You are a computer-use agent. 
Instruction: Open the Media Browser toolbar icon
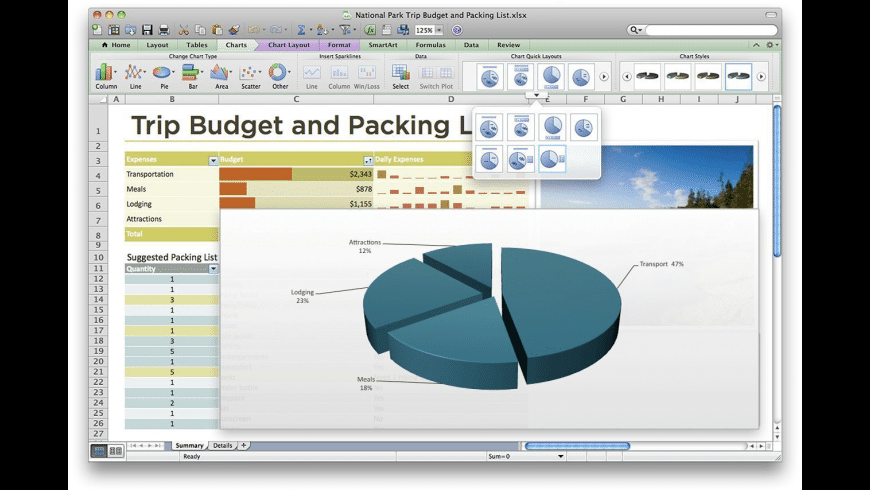tap(403, 30)
